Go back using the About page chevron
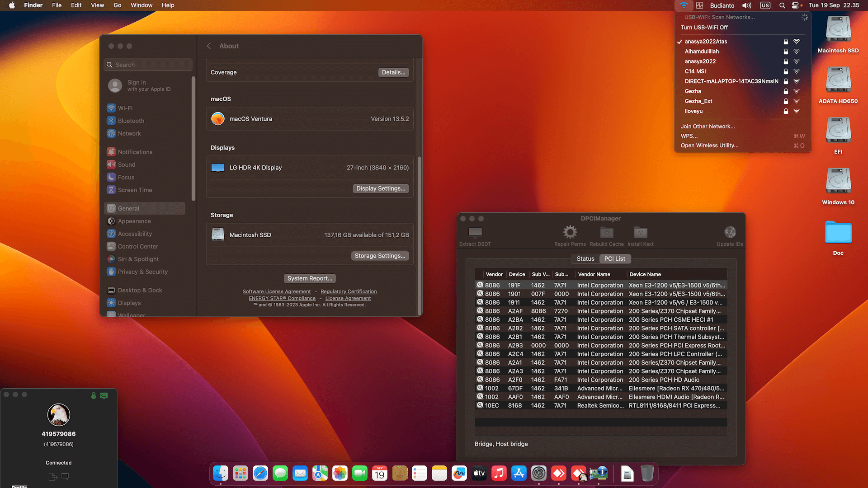 point(208,46)
